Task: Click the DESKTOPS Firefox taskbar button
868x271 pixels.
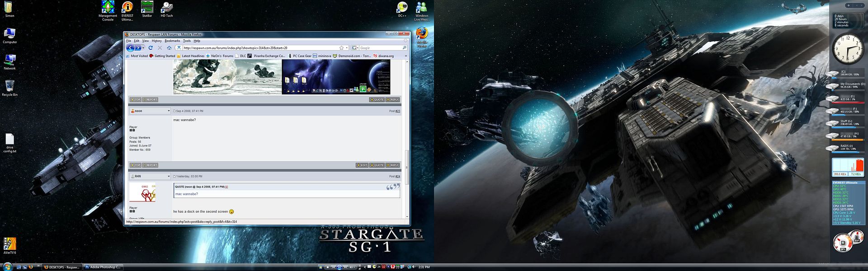Action: tap(62, 267)
